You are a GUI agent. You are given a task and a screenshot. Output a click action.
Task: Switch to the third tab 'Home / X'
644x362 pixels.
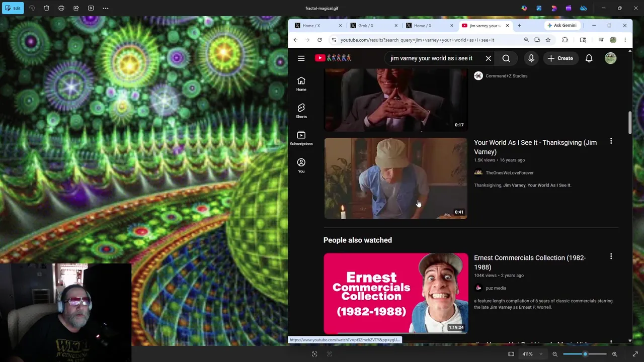(430, 26)
